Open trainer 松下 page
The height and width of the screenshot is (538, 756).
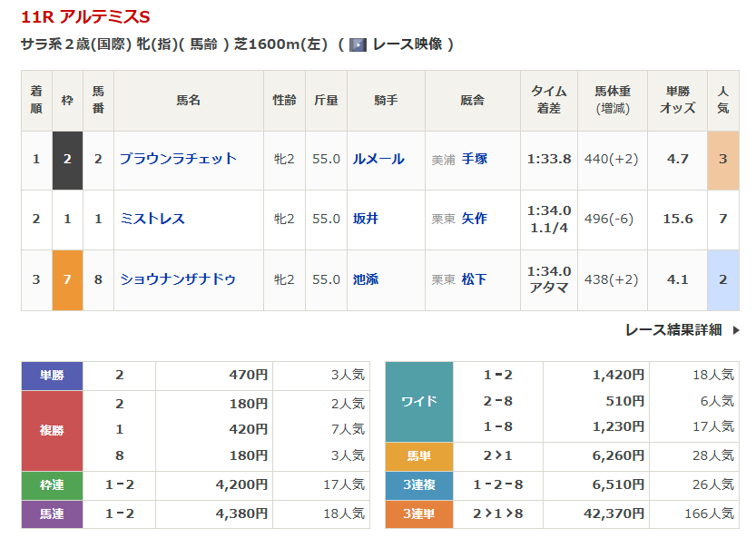pos(475,279)
